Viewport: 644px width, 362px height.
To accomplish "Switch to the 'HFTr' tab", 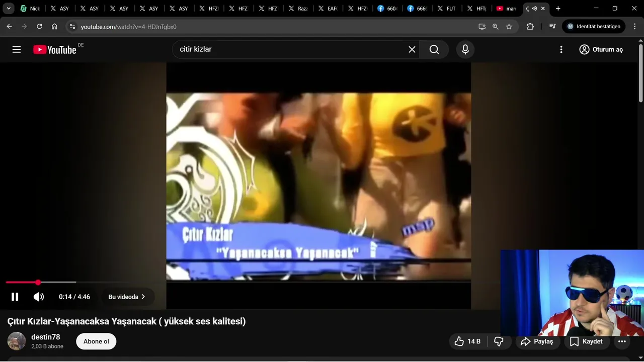I will pos(476,9).
